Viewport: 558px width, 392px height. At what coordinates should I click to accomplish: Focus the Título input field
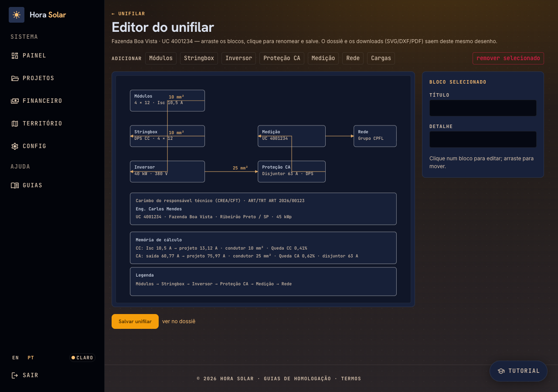pyautogui.click(x=483, y=108)
